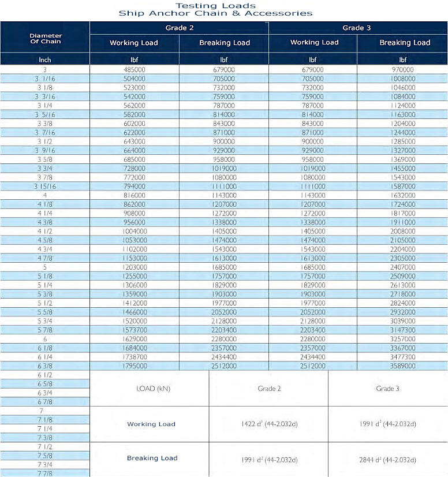Select the 1573700 working load cell
Image resolution: width=448 pixels, height=477 pixels.
(x=134, y=330)
